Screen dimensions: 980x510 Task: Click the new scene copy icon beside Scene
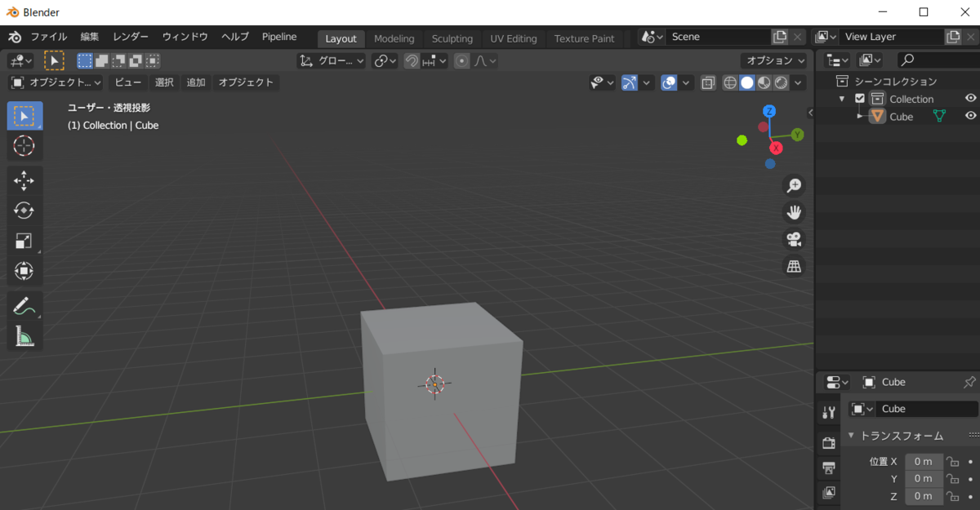click(780, 37)
